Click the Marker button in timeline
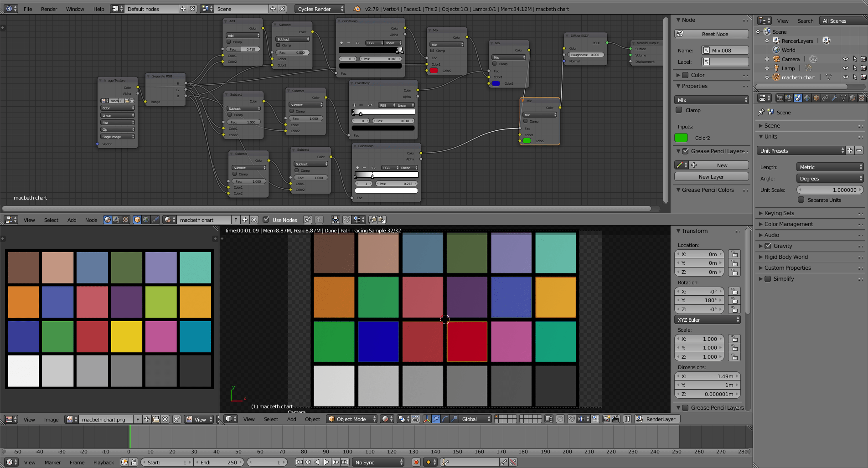This screenshot has height=468, width=868. (52, 462)
